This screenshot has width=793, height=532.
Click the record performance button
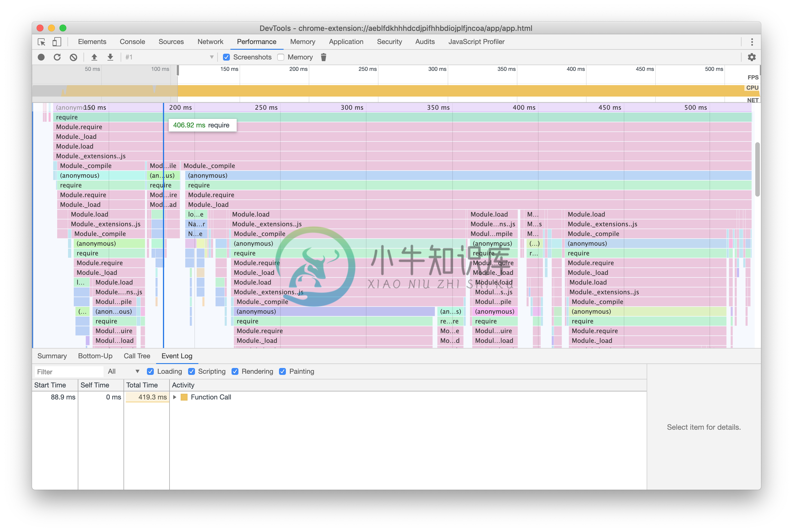coord(41,57)
